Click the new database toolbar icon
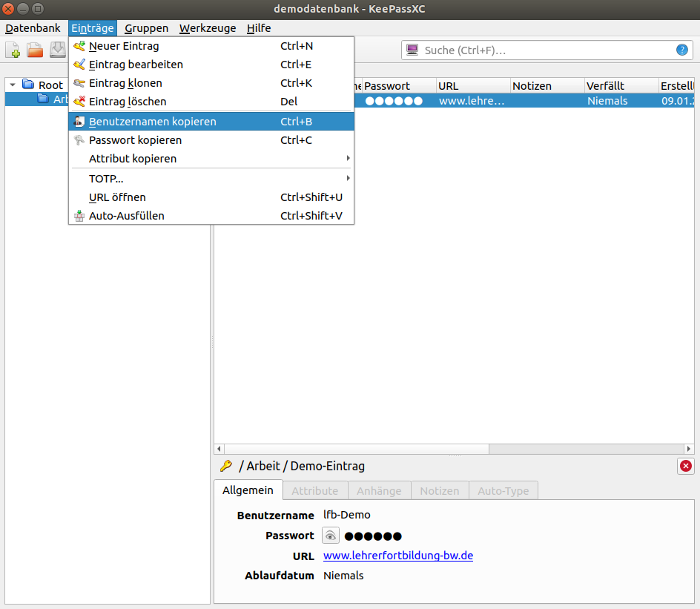 point(13,50)
